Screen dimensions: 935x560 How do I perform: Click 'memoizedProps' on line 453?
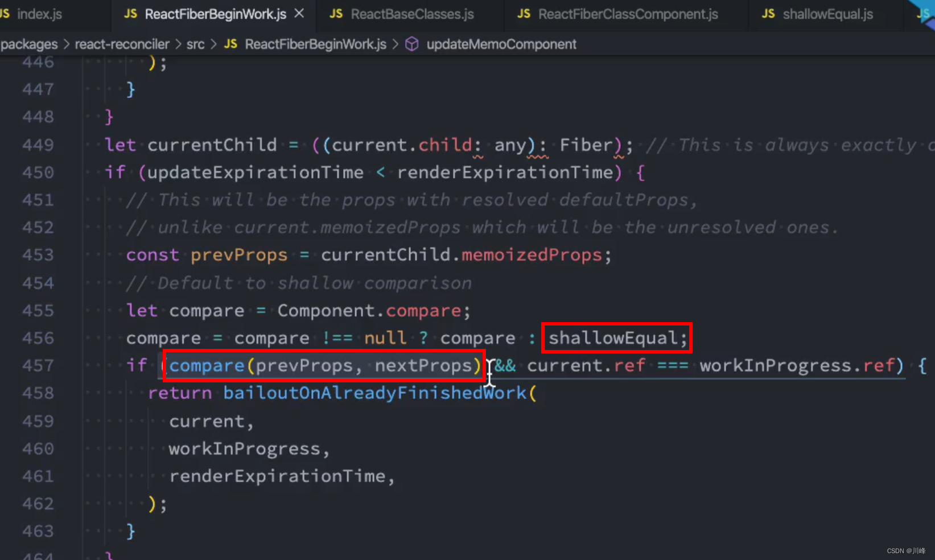pos(532,255)
